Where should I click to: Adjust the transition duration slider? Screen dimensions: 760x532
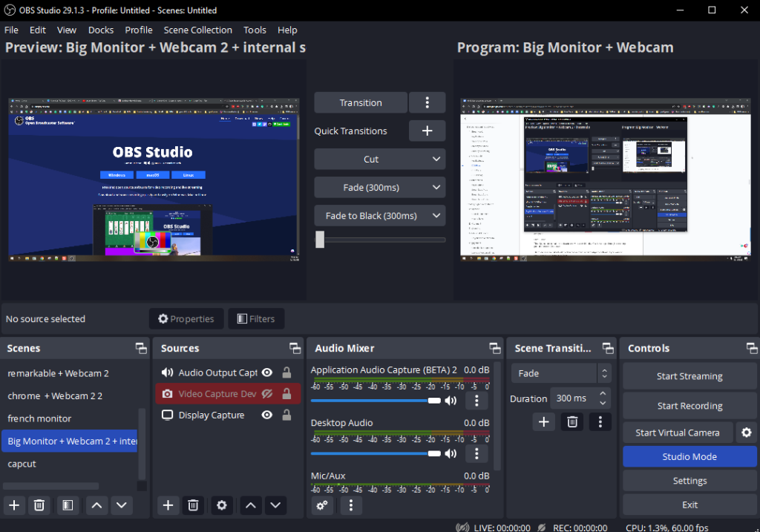[x=321, y=240]
